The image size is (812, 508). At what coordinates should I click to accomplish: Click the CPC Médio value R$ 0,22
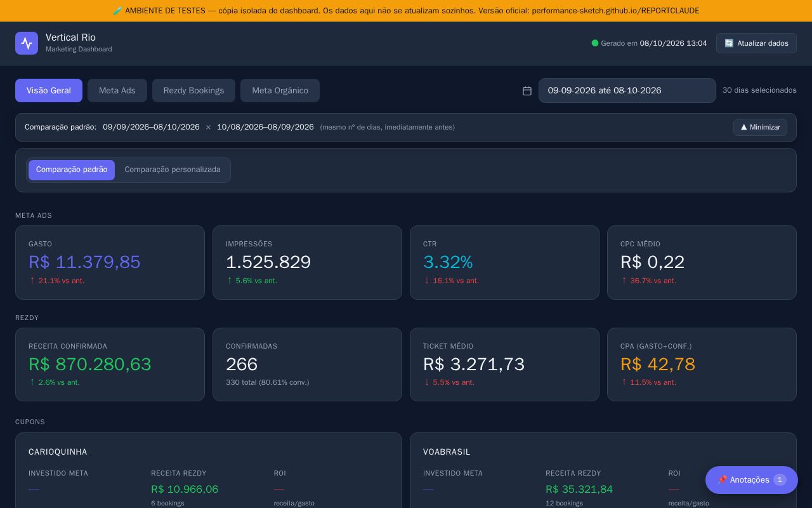652,262
